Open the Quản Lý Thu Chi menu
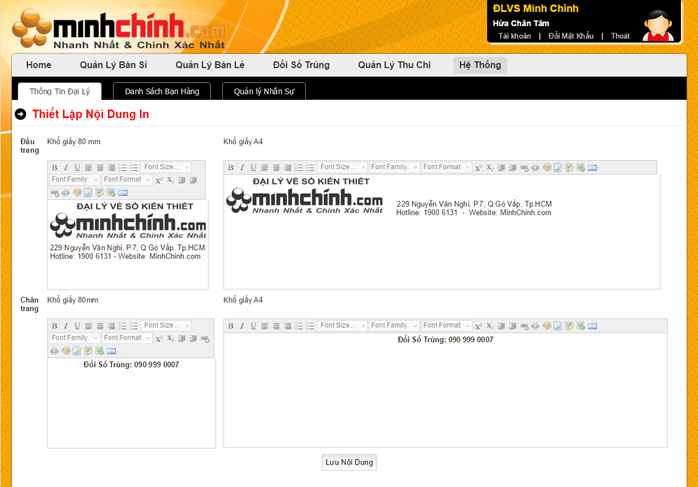The image size is (698, 487). coord(394,65)
